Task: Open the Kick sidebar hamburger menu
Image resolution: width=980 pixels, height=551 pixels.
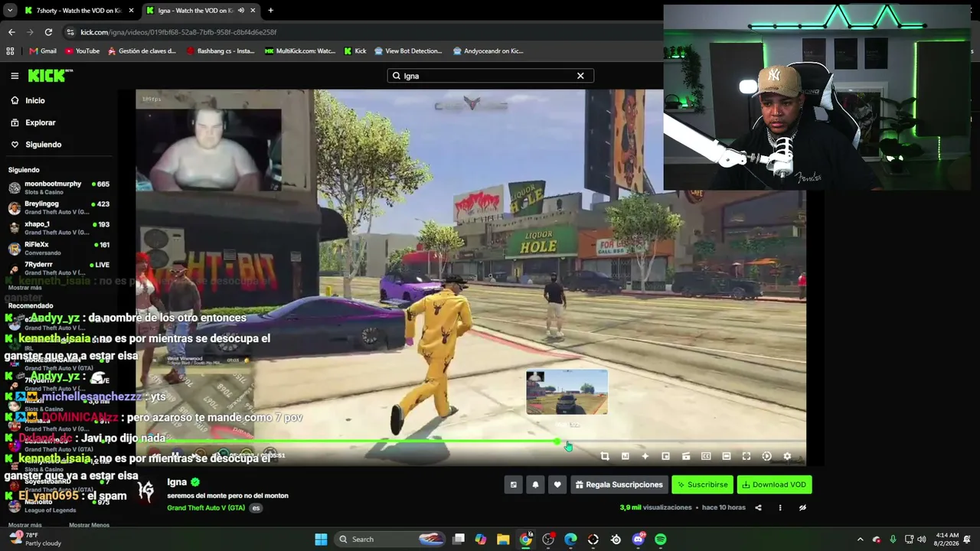Action: coord(15,76)
